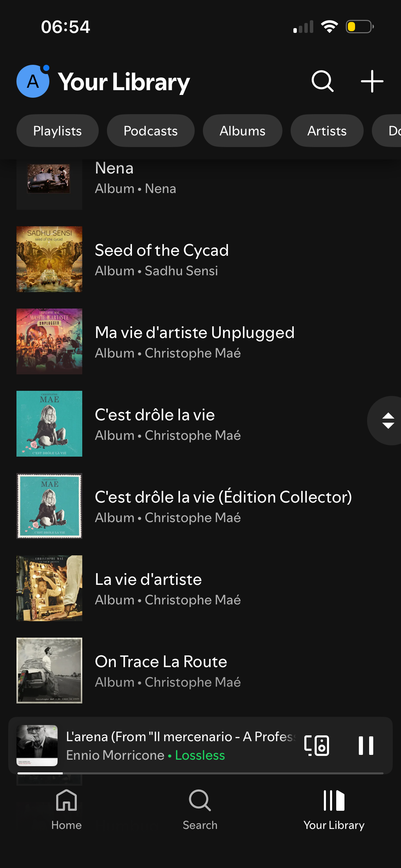Open the Search tab at bottom

click(200, 810)
